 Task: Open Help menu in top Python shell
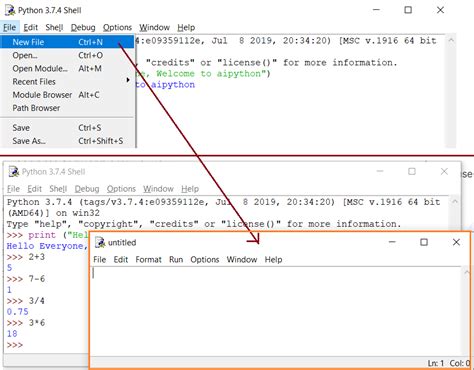186,27
